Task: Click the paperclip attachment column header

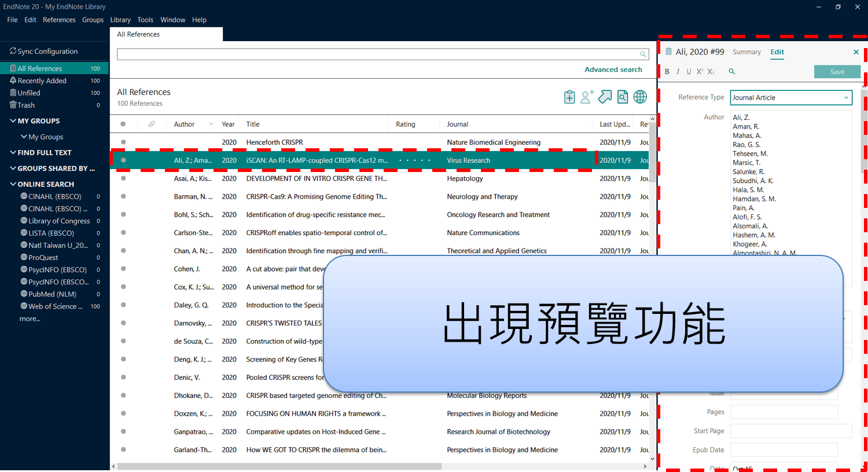Action: [x=152, y=124]
